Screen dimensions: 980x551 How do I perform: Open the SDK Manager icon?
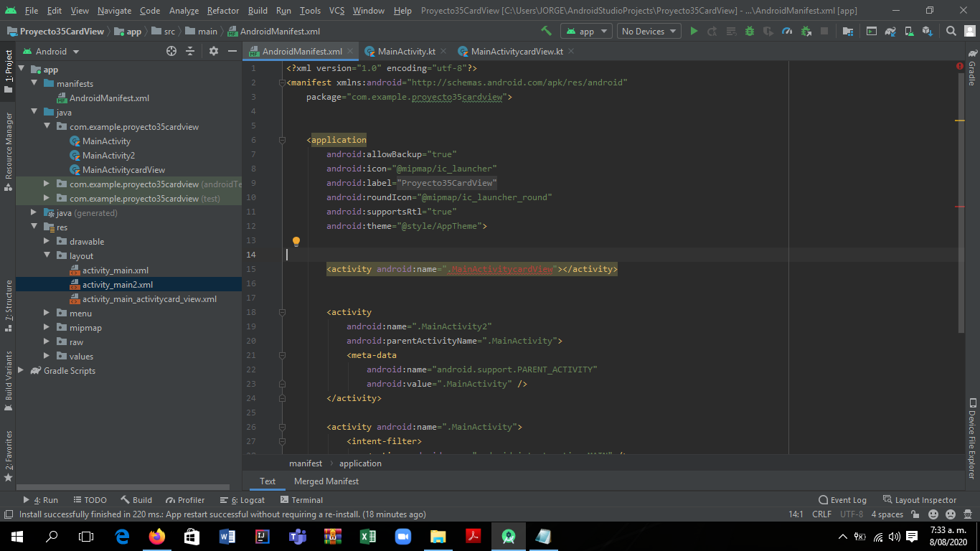point(928,32)
